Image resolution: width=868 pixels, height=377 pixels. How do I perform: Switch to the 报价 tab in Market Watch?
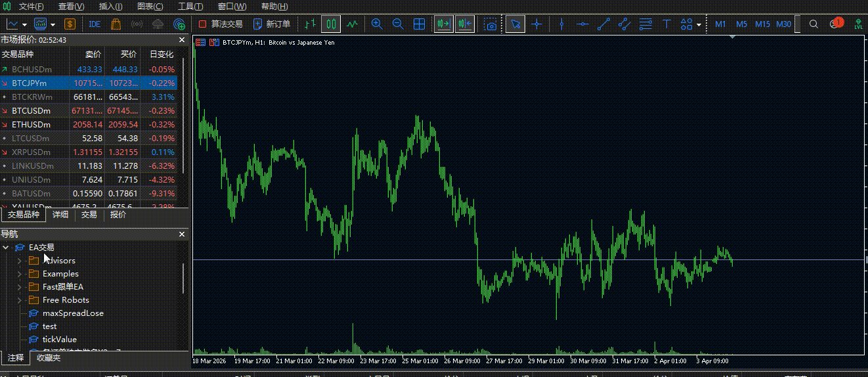click(118, 215)
